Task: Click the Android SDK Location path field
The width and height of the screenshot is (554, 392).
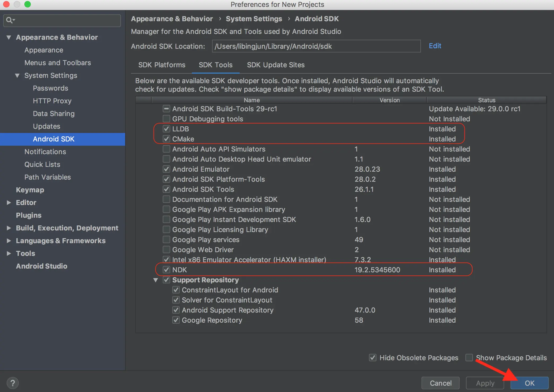Action: point(316,46)
